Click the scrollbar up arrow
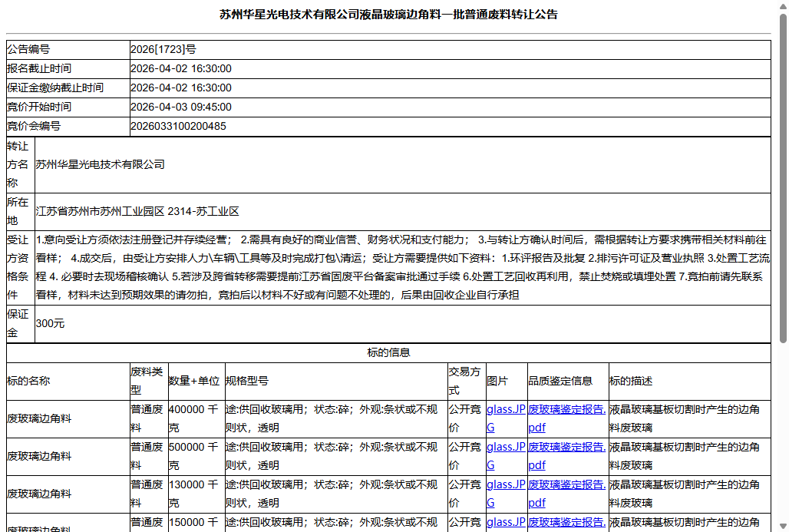 tap(783, 6)
